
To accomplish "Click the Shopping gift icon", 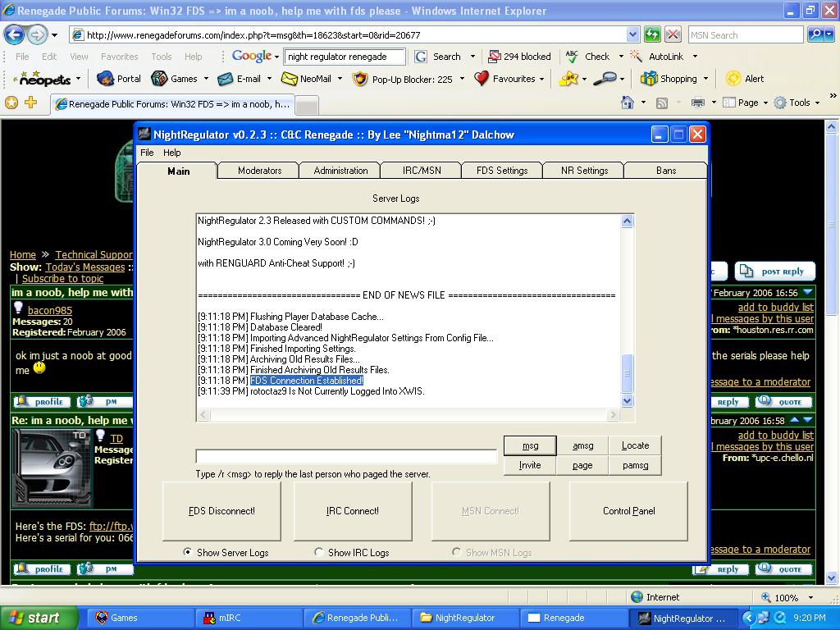I will (649, 79).
